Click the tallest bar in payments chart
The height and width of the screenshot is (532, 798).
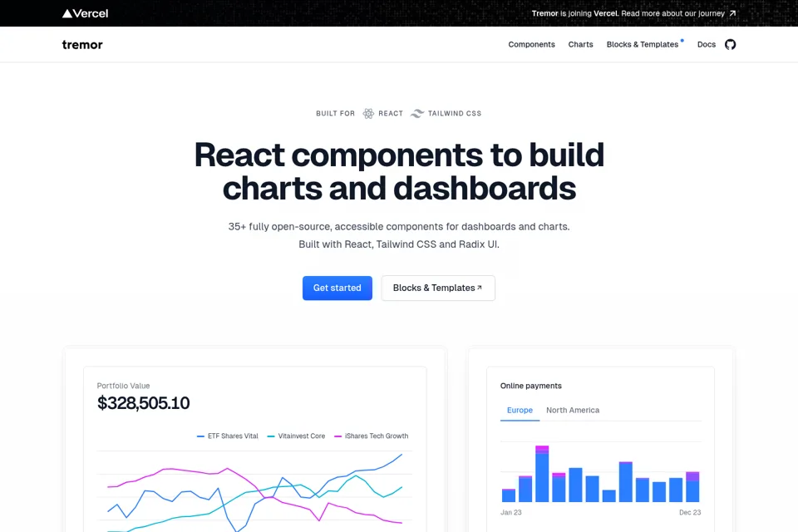(x=542, y=474)
